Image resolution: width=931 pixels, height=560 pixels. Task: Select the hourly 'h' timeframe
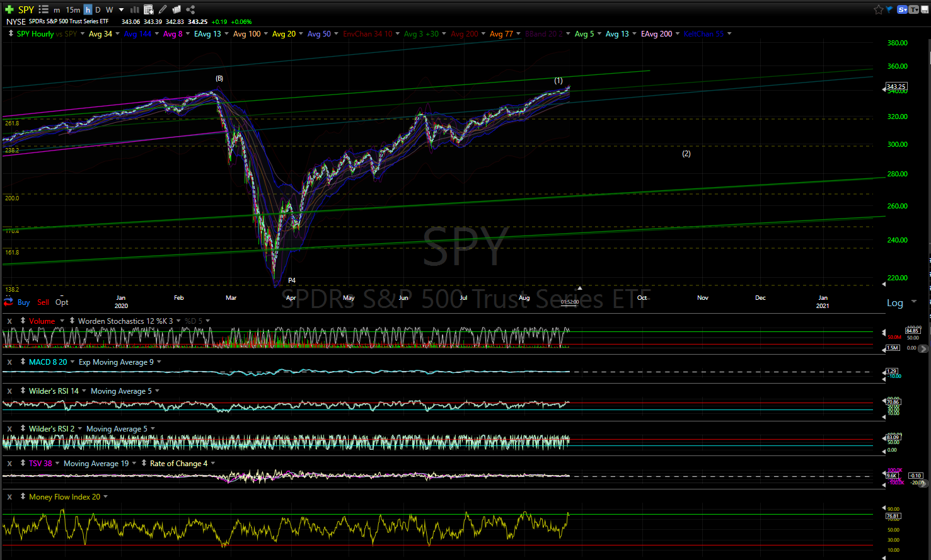pyautogui.click(x=88, y=9)
